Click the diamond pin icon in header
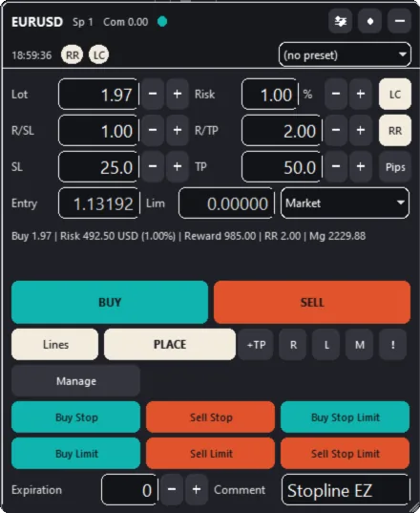The width and height of the screenshot is (420, 513). click(369, 22)
